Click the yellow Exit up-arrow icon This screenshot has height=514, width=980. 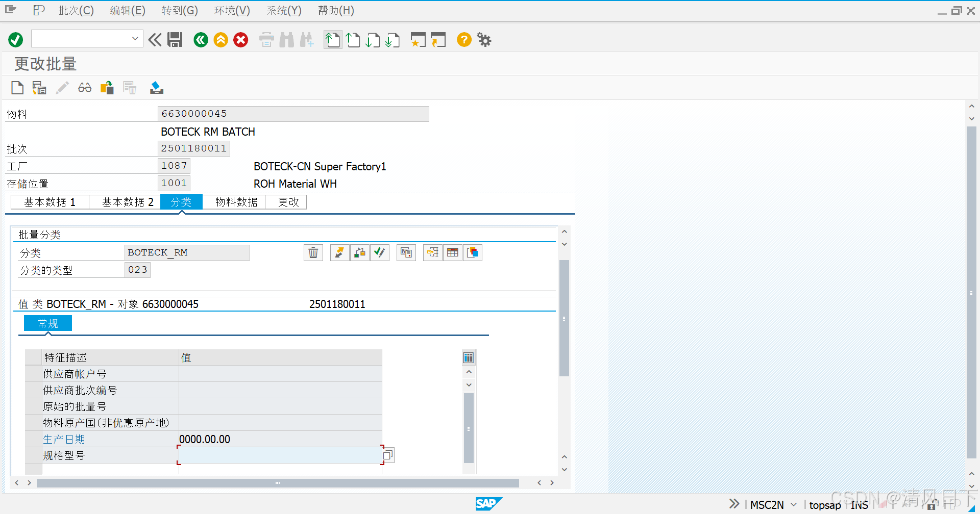click(x=221, y=39)
